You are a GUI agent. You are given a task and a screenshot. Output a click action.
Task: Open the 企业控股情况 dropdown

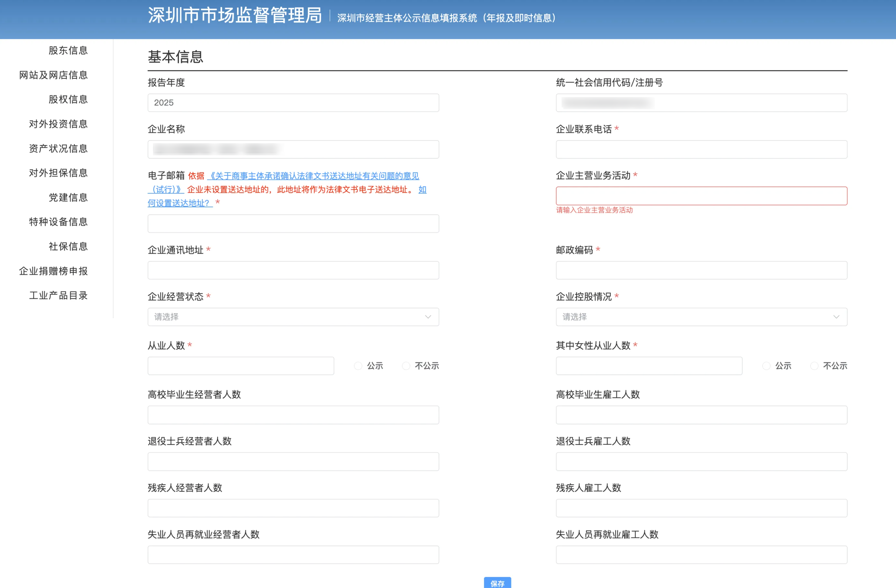(x=701, y=316)
